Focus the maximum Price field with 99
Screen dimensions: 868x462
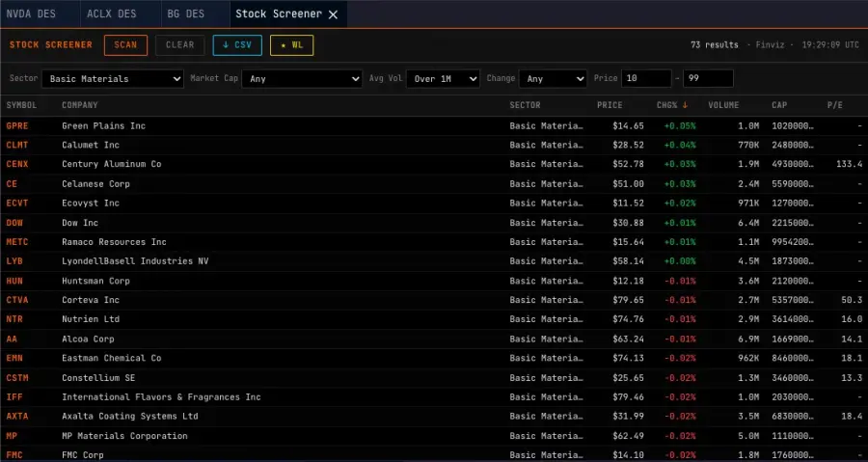708,78
